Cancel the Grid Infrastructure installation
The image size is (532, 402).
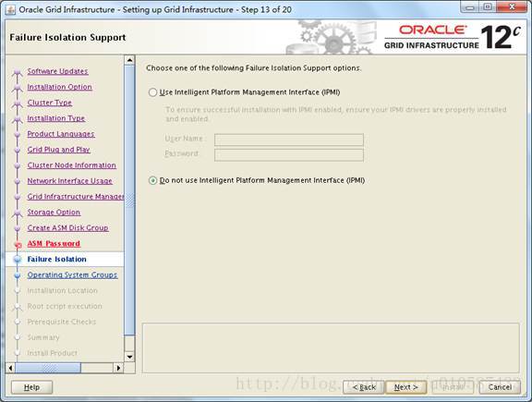(500, 387)
